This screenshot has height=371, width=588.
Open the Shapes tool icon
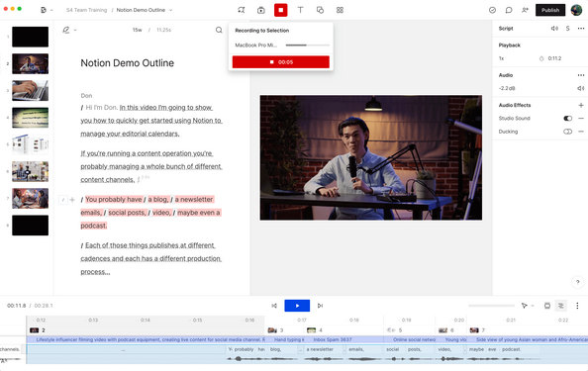320,10
